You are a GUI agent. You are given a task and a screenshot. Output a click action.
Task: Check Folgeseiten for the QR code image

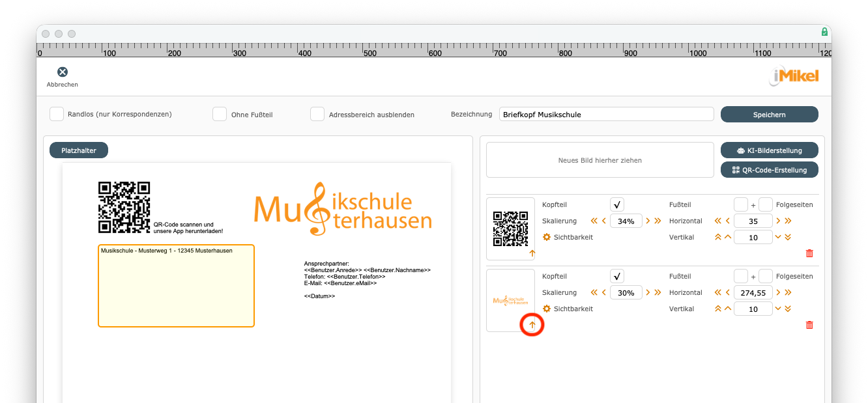(766, 204)
